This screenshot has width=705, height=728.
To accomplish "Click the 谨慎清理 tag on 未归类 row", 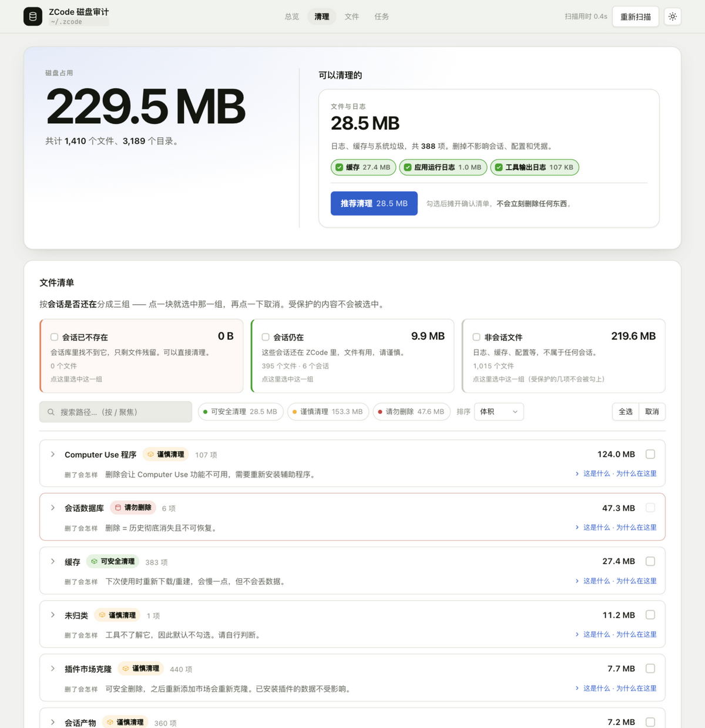I will (117, 615).
